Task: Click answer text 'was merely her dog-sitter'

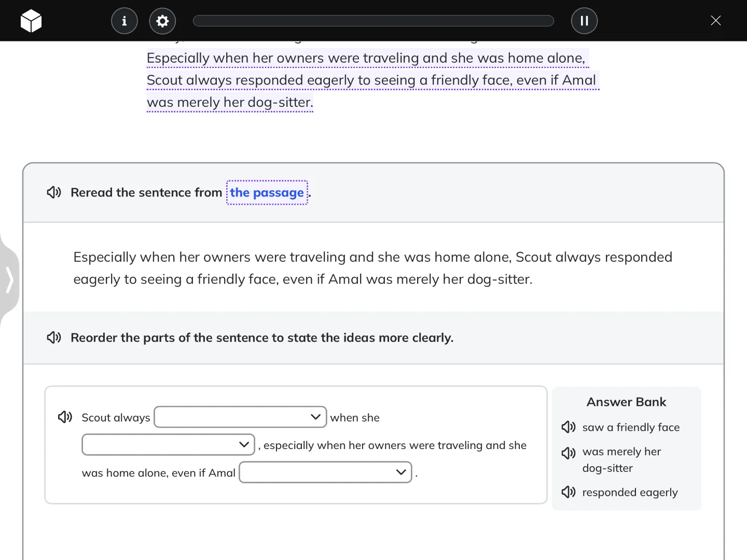Action: click(621, 460)
